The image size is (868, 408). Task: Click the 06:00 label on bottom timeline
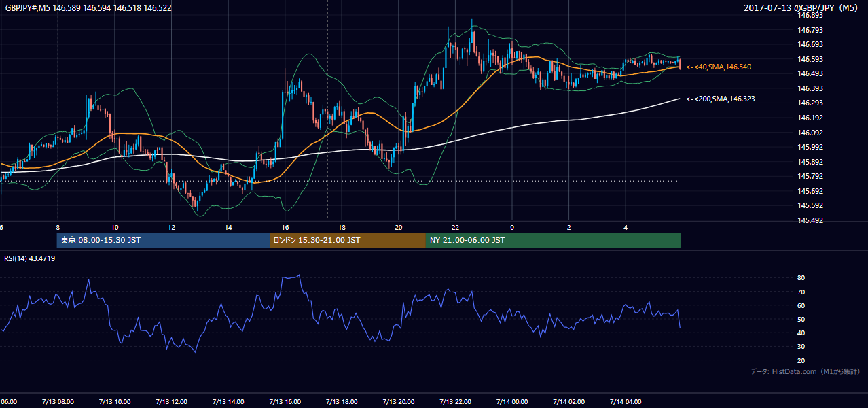pyautogui.click(x=8, y=401)
